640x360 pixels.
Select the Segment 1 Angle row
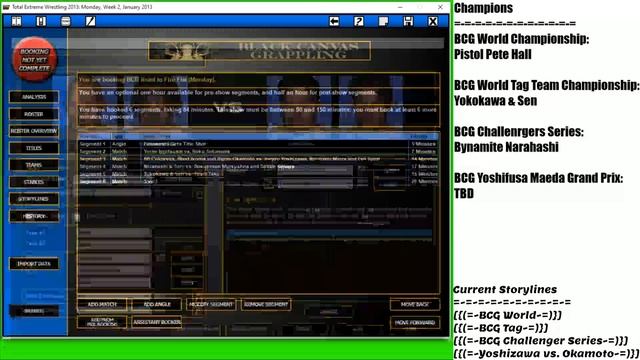258,144
